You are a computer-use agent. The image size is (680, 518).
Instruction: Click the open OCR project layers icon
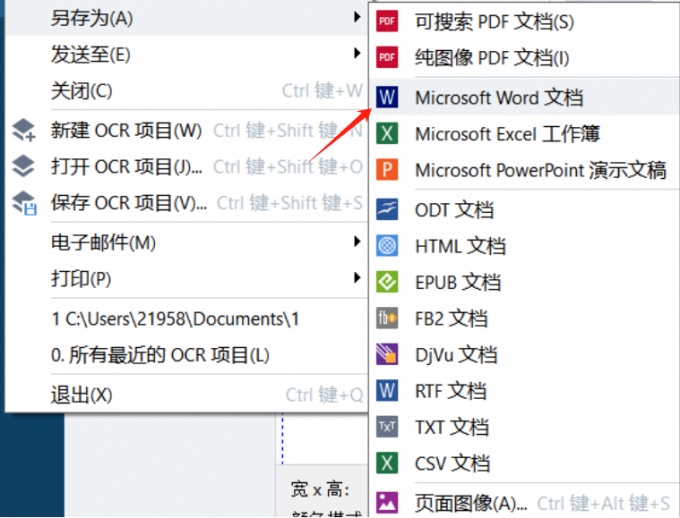pos(23,166)
